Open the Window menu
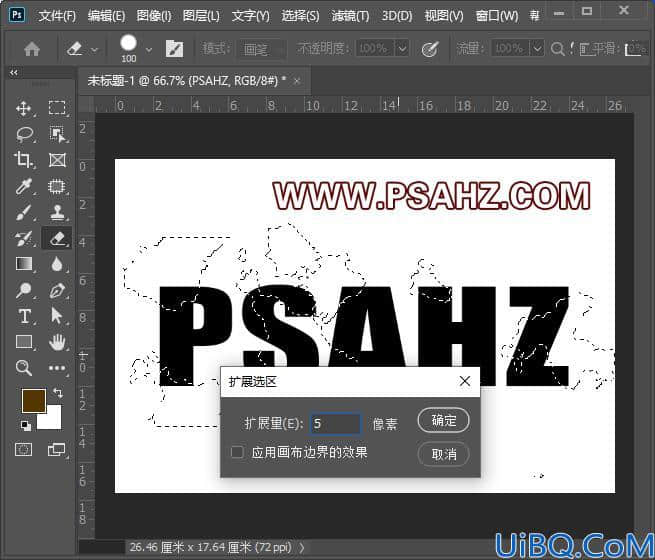The height and width of the screenshot is (560, 655). (x=497, y=16)
